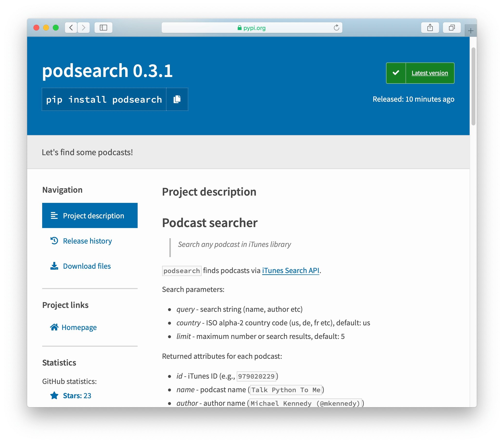This screenshot has width=504, height=443.
Task: Click the checkmark on the Latest version badge
Action: (x=396, y=73)
